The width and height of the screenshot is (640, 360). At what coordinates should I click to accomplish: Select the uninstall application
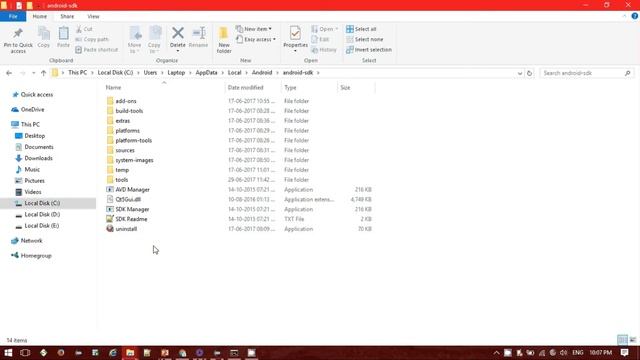click(126, 229)
